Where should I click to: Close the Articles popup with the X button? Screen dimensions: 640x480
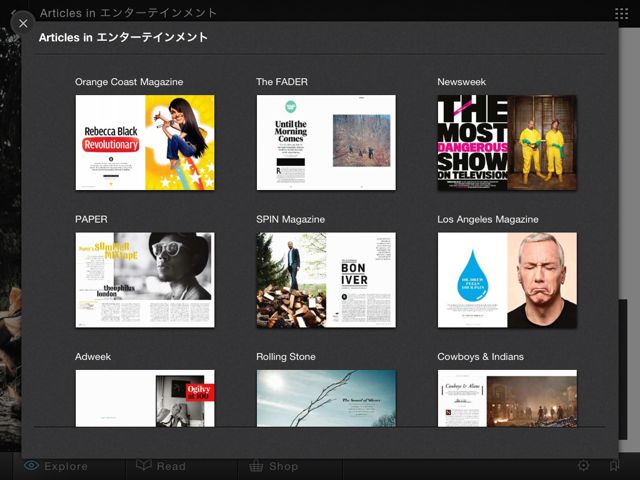click(23, 23)
